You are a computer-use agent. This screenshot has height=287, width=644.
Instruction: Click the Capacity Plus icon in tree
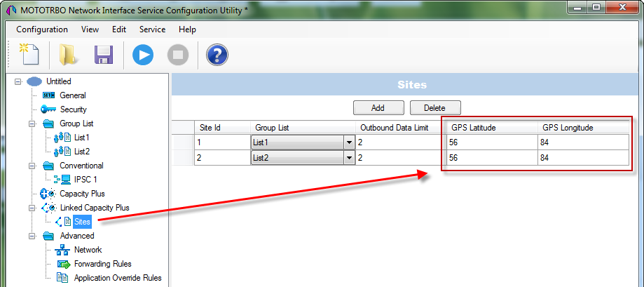48,194
